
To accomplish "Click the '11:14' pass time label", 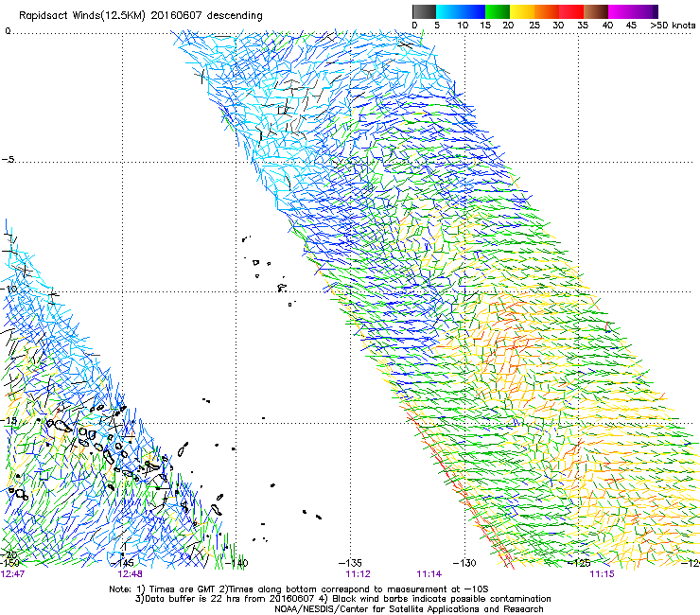I will pyautogui.click(x=429, y=574).
